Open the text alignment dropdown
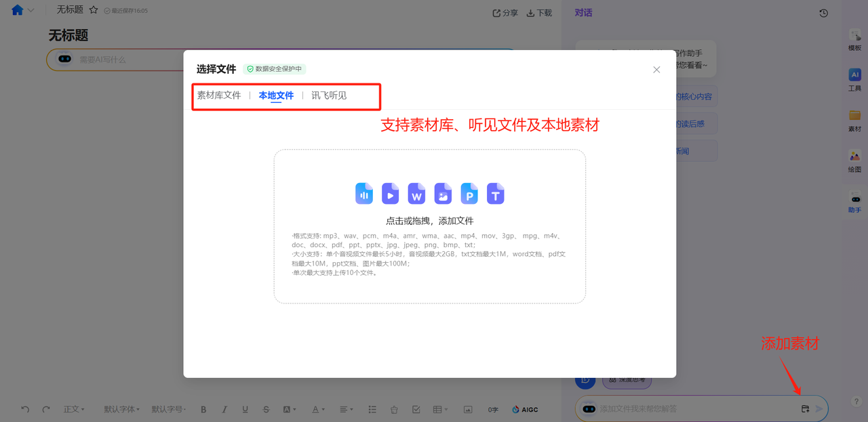 [x=347, y=409]
